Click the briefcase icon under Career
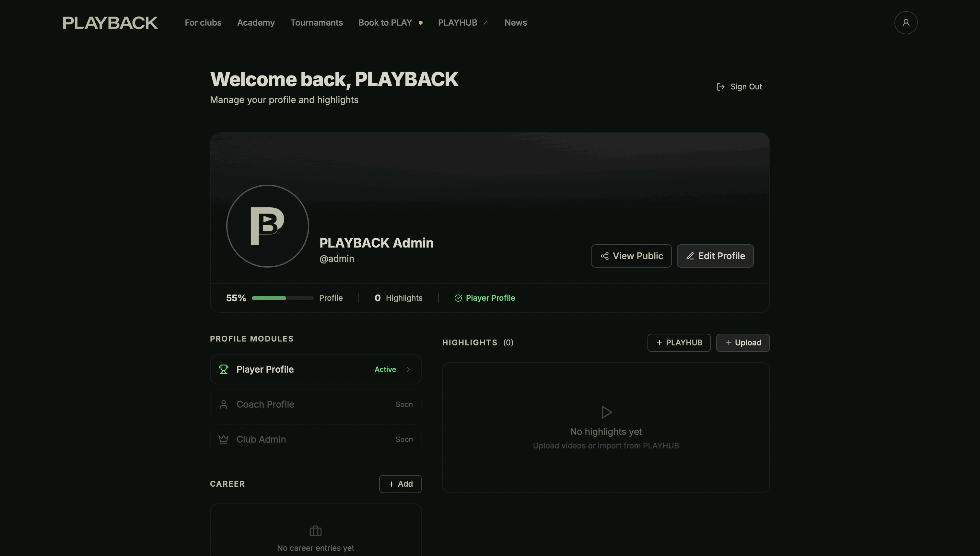980x556 pixels. click(315, 531)
